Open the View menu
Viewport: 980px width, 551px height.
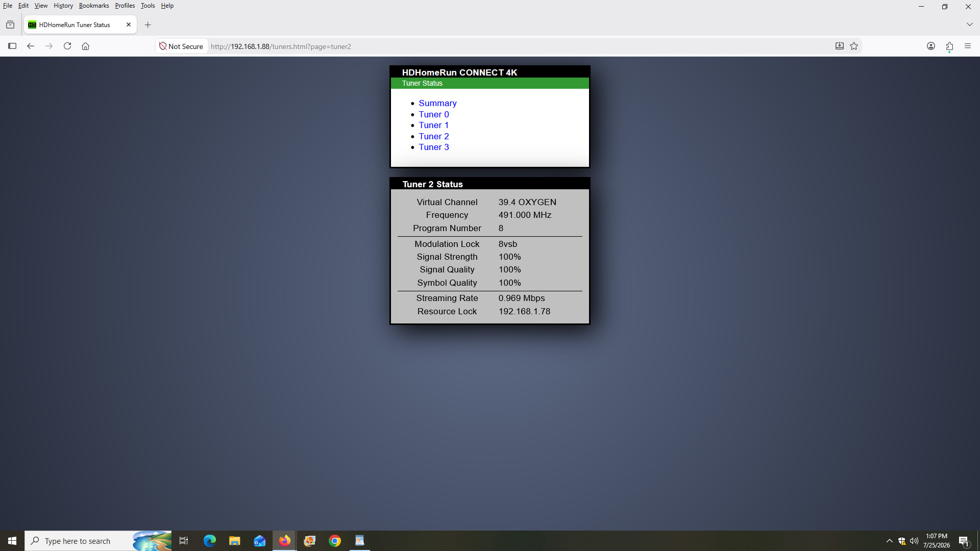pos(41,6)
